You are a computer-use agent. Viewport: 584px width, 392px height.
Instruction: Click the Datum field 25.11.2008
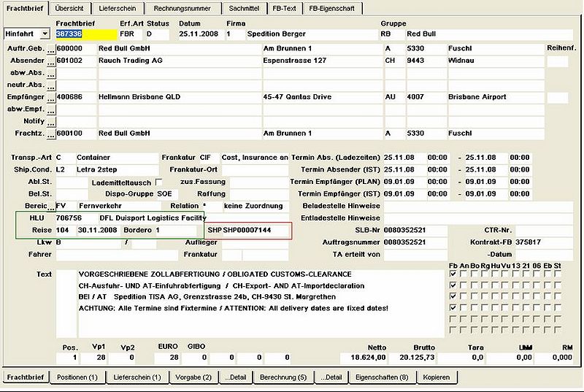[x=201, y=34]
